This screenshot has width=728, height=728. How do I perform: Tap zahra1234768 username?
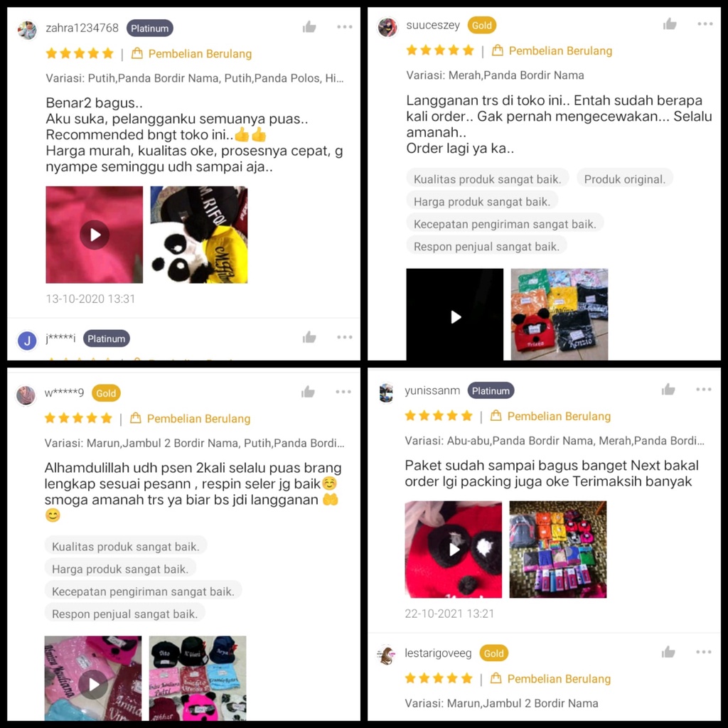point(82,28)
